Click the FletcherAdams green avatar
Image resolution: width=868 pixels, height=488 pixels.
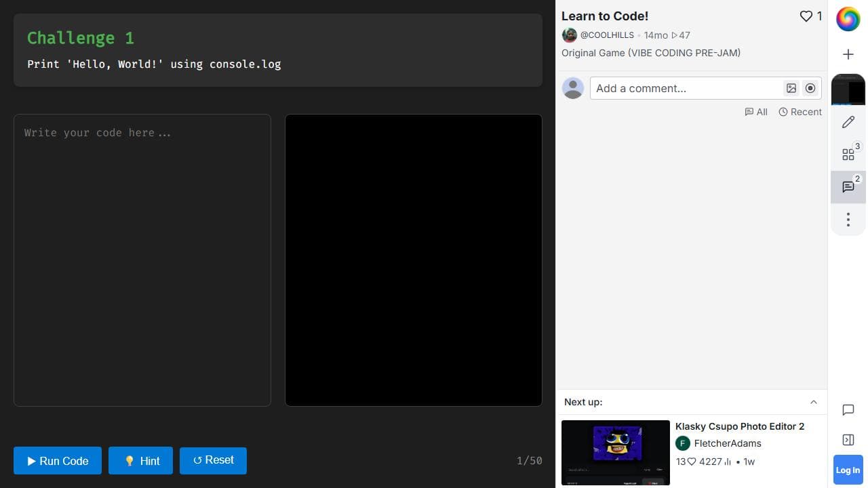click(x=683, y=443)
